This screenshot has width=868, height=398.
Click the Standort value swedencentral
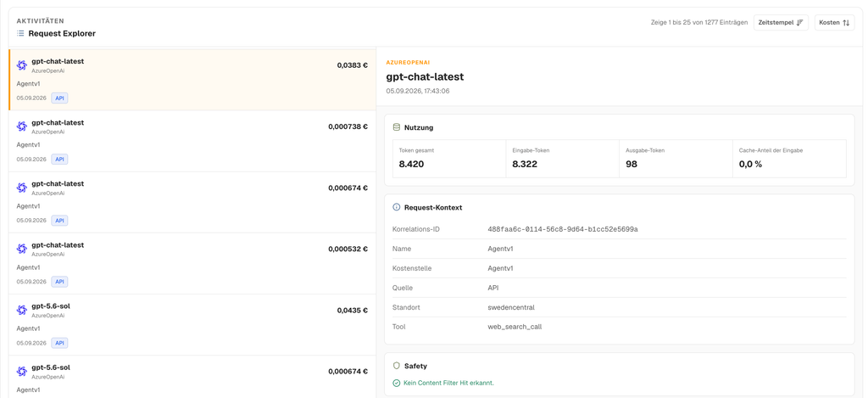point(511,307)
